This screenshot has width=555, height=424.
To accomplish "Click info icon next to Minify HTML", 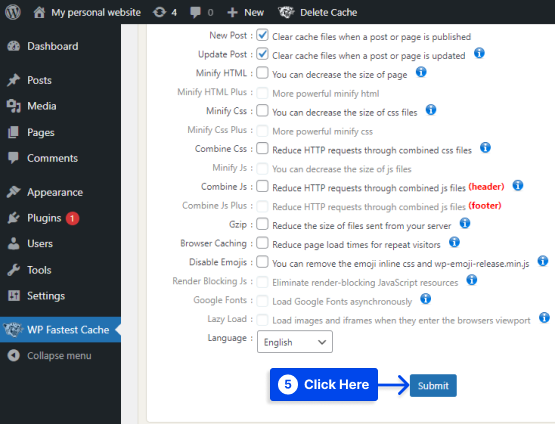I will 421,72.
